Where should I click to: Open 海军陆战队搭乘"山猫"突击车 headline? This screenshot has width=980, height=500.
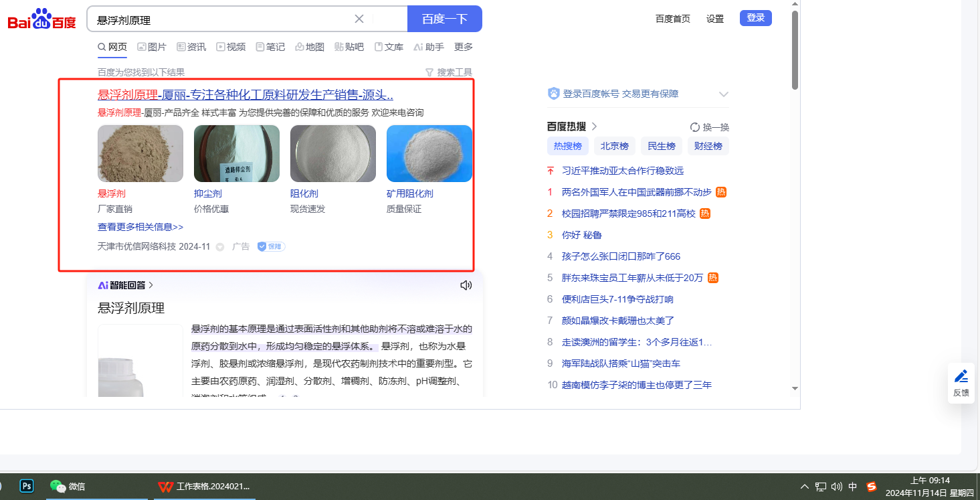(x=621, y=363)
